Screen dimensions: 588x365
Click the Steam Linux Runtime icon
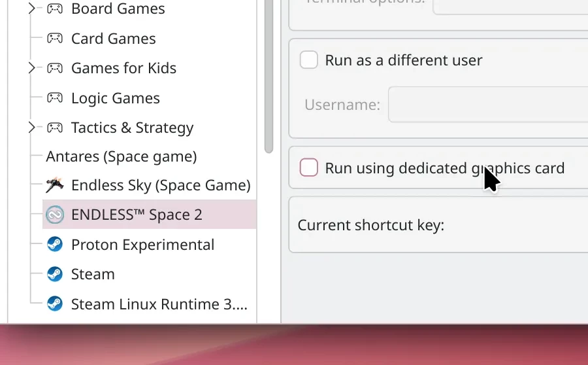(55, 304)
